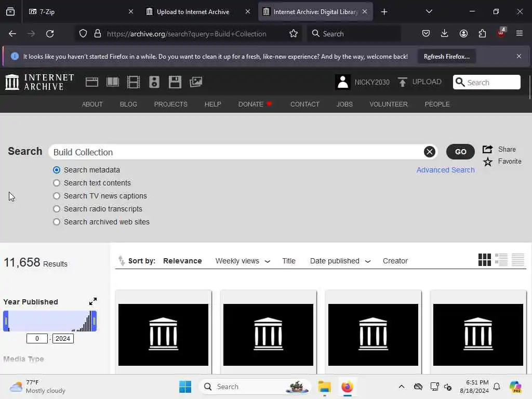Click the year 2024 end field
The image size is (532, 399).
pyautogui.click(x=63, y=339)
